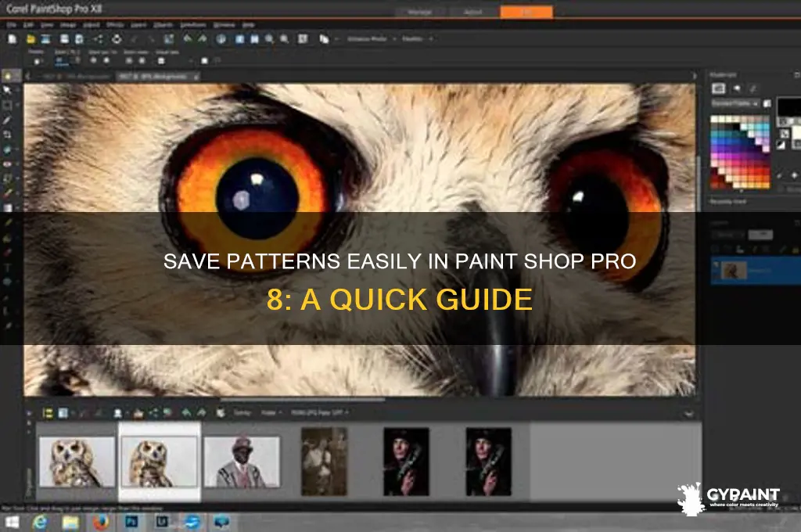Open the Image menu
This screenshot has width=801, height=532.
tap(68, 24)
